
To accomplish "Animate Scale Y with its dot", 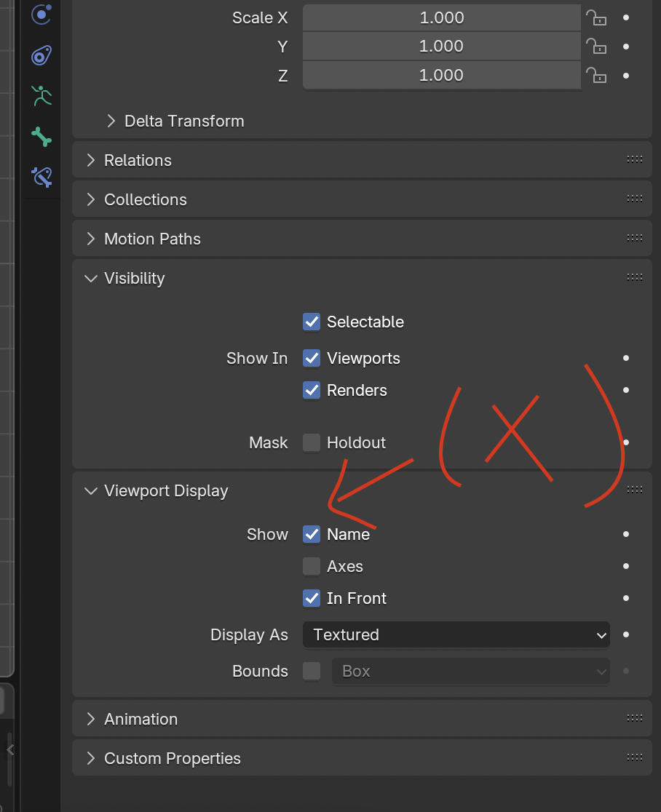I will [x=626, y=47].
